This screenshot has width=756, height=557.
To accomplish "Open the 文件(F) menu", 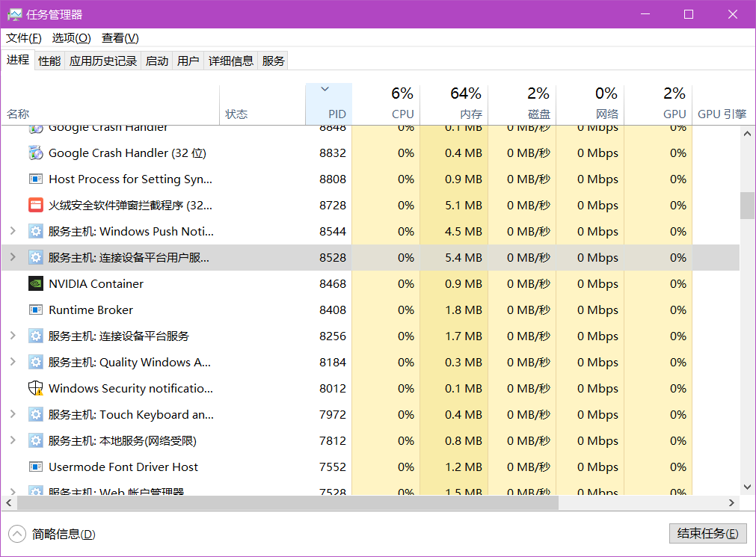I will [24, 37].
